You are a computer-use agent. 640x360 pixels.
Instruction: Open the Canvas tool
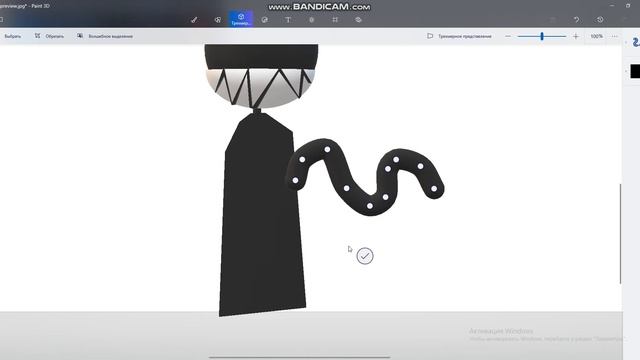[335, 20]
